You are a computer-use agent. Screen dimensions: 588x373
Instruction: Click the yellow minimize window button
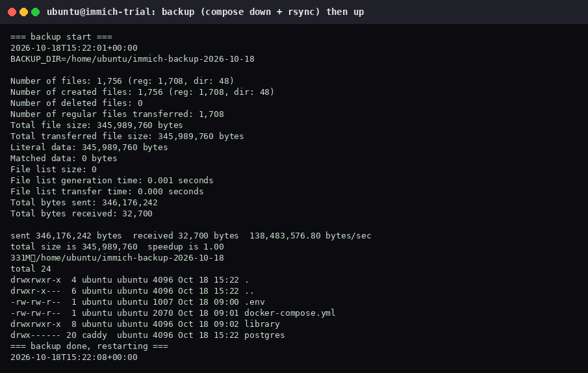23,12
